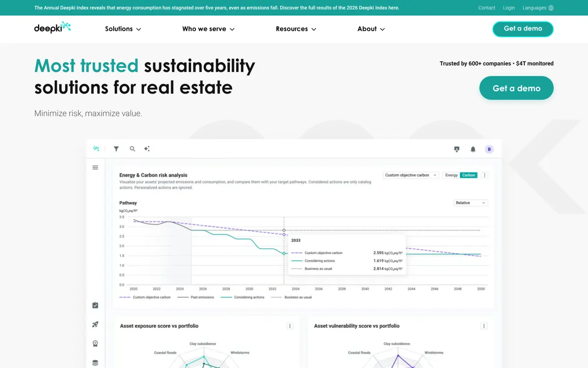Click 'Asset vulnerability score vs portfolio' title

click(x=357, y=326)
